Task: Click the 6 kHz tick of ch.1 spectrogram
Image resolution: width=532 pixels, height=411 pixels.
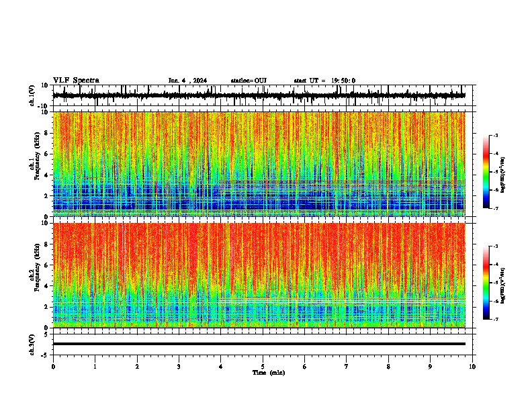Action: coord(46,154)
